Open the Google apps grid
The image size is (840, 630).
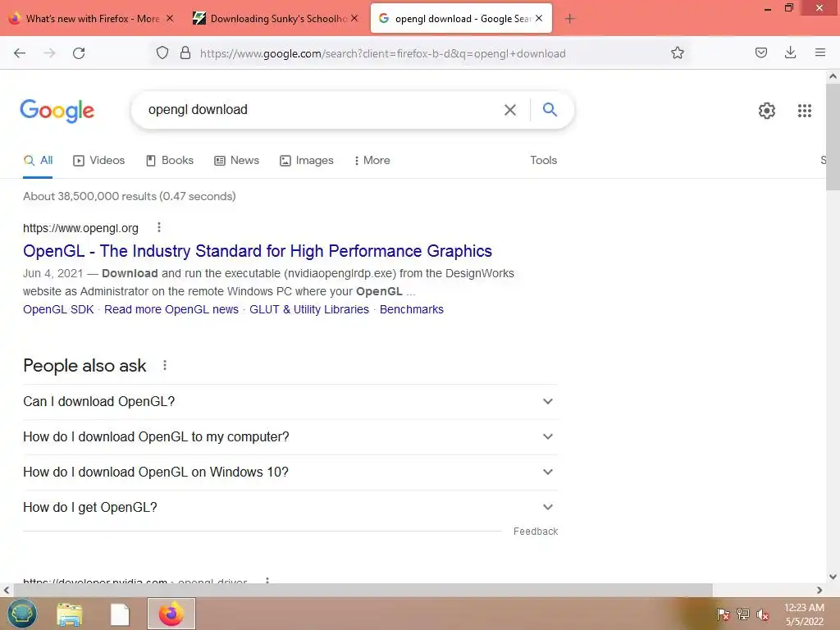click(804, 111)
